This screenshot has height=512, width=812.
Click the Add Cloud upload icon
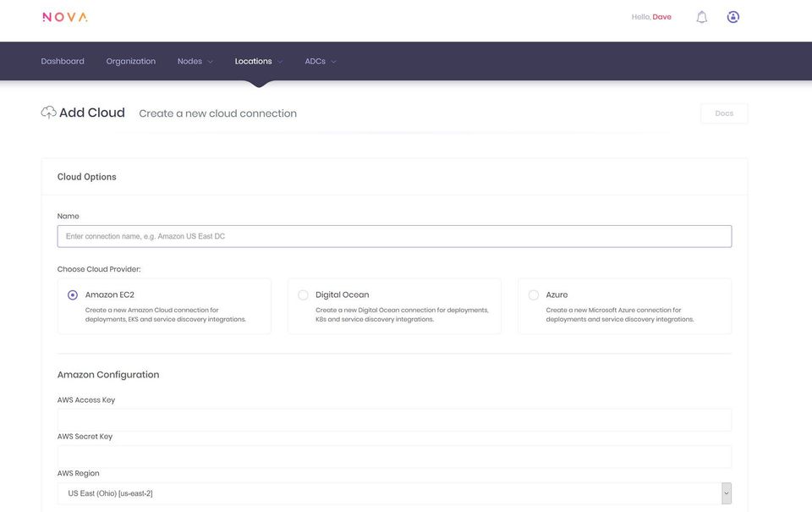click(x=49, y=113)
